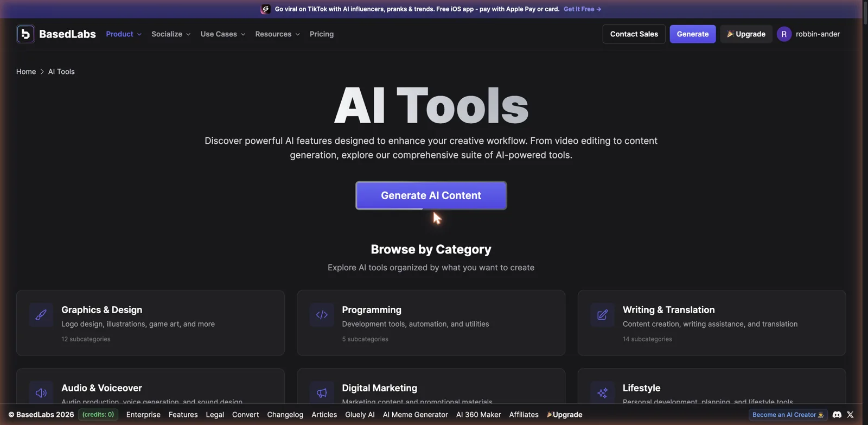Expand the Socialize menu
Screen dimensions: 868x425
pyautogui.click(x=171, y=34)
